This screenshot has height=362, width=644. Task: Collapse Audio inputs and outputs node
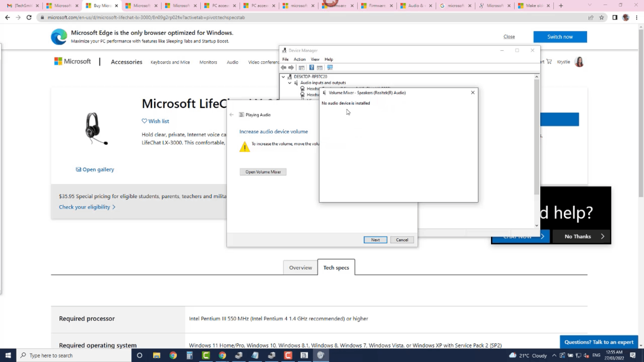point(290,83)
